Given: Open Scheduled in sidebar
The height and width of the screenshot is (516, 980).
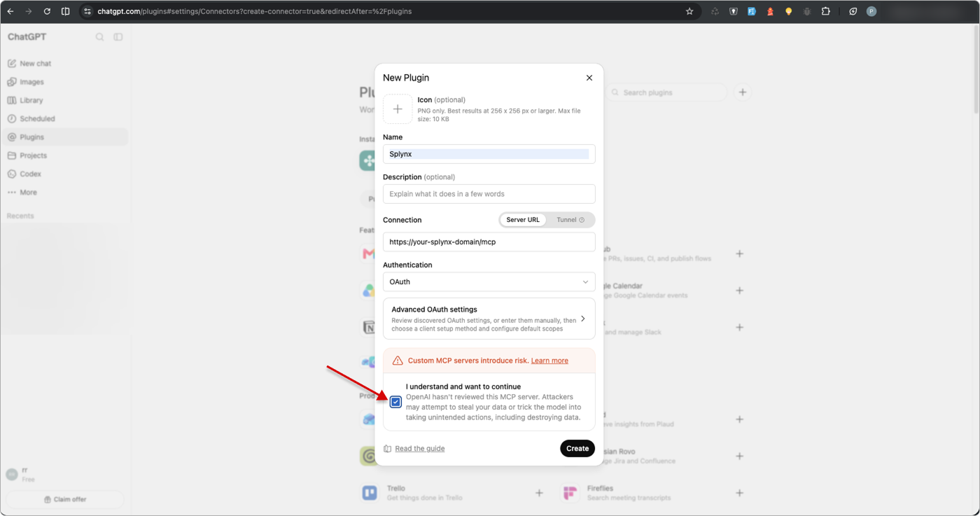Looking at the screenshot, I should point(64,119).
